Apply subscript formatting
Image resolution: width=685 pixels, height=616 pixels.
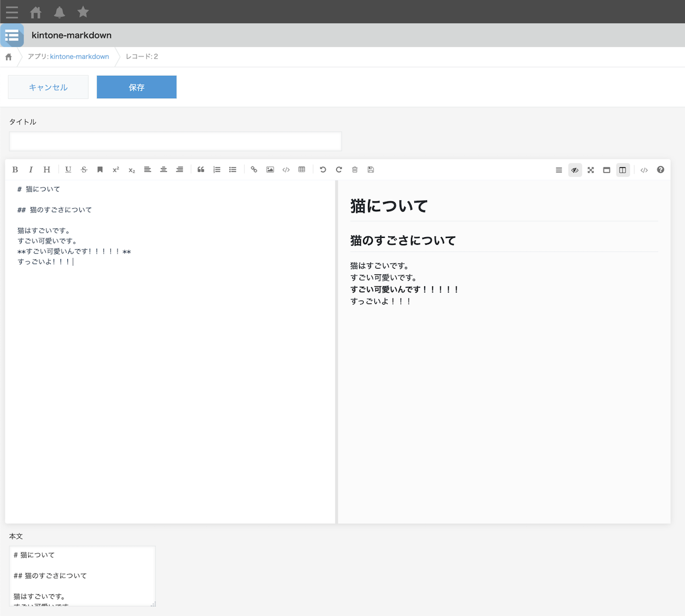coord(132,169)
